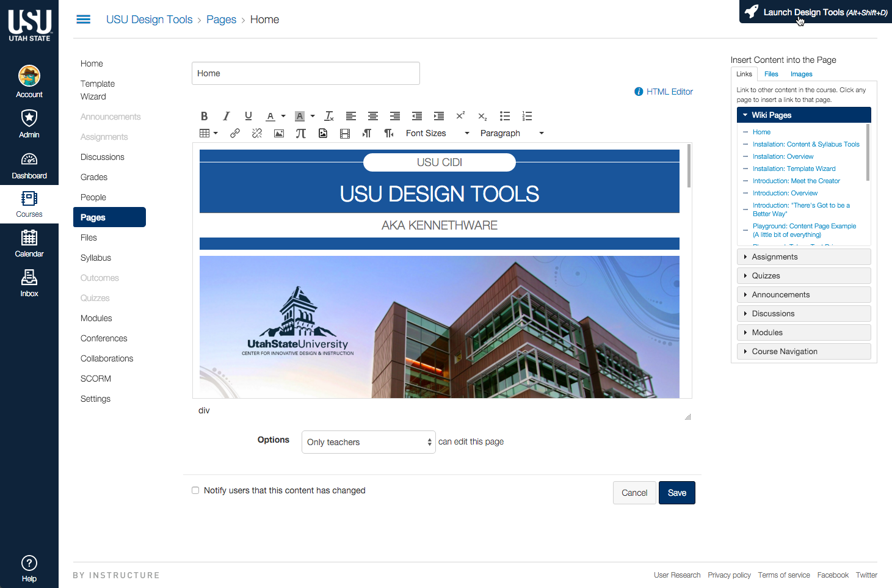Open the Account global nav item
The height and width of the screenshot is (588, 892).
[29, 82]
